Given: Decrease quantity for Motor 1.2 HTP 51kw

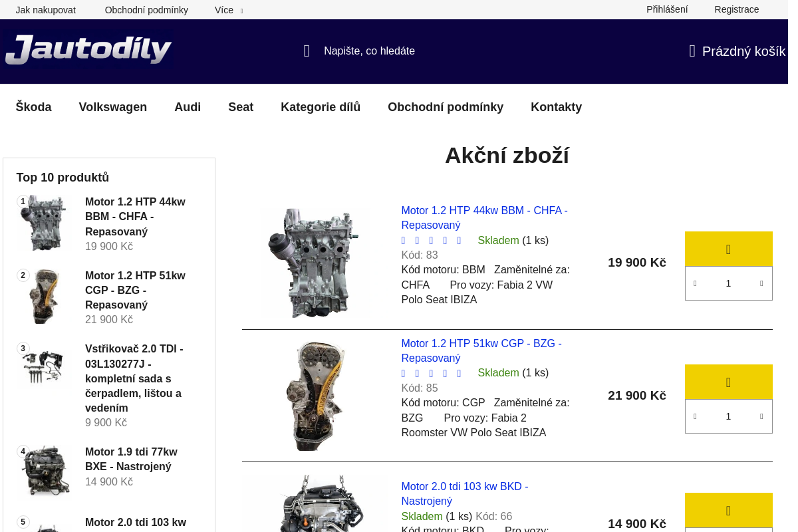Looking at the screenshot, I should tap(695, 416).
